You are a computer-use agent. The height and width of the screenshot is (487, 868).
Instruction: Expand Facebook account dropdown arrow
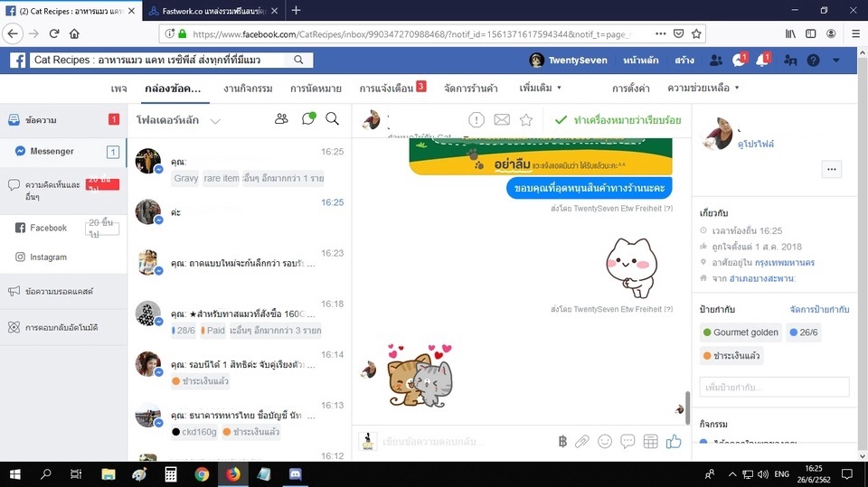coord(835,60)
